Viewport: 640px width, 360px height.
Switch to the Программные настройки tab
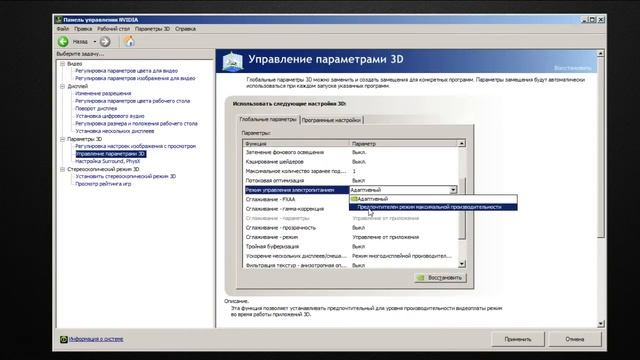[x=331, y=120]
